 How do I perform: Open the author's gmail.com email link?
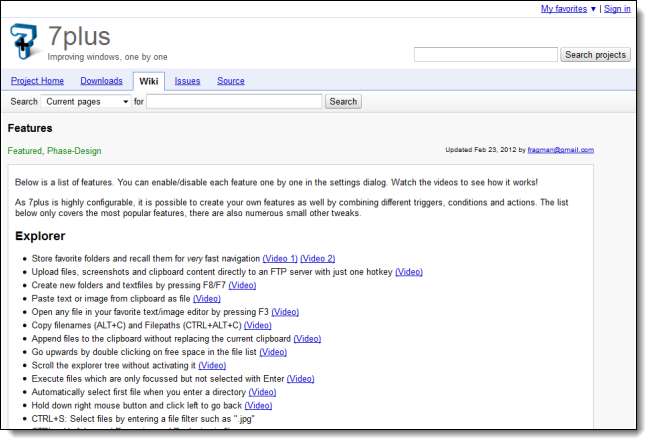tap(562, 150)
